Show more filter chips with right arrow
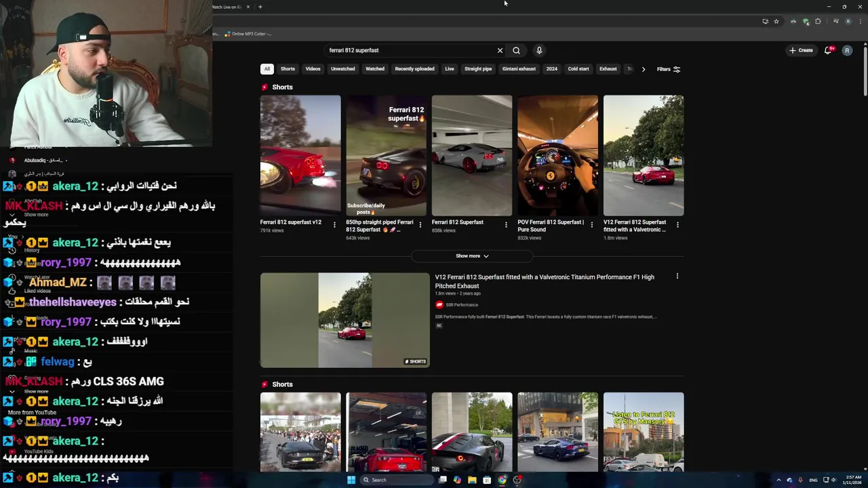The width and height of the screenshot is (868, 488). pyautogui.click(x=643, y=69)
